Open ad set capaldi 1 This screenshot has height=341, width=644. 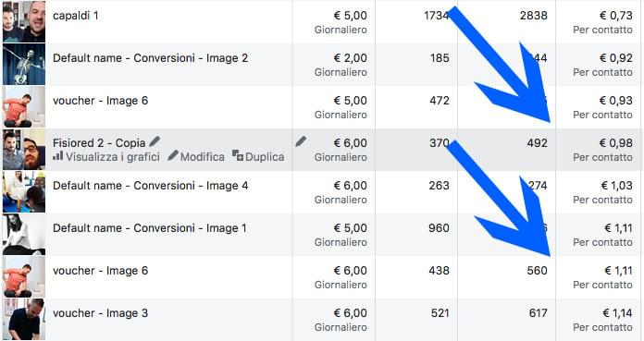(x=76, y=16)
